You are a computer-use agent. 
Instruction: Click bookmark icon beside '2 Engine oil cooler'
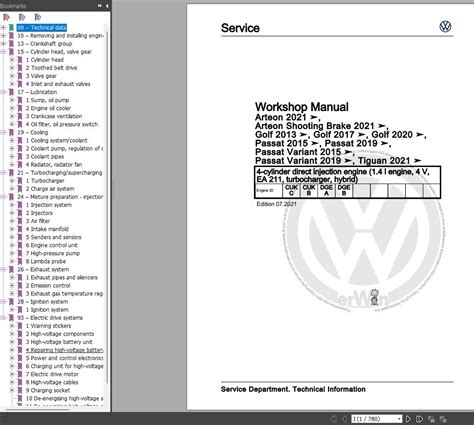pyautogui.click(x=20, y=108)
